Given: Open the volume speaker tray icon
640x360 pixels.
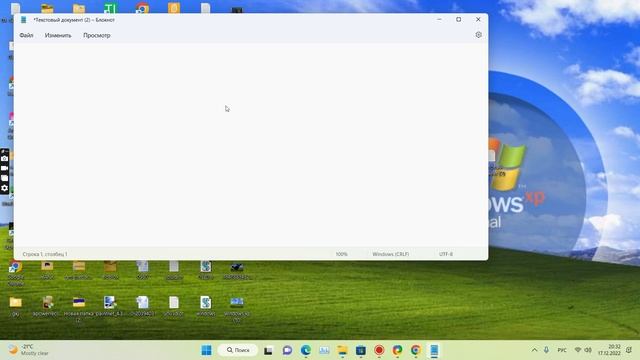Looking at the screenshot, I should coord(588,350).
